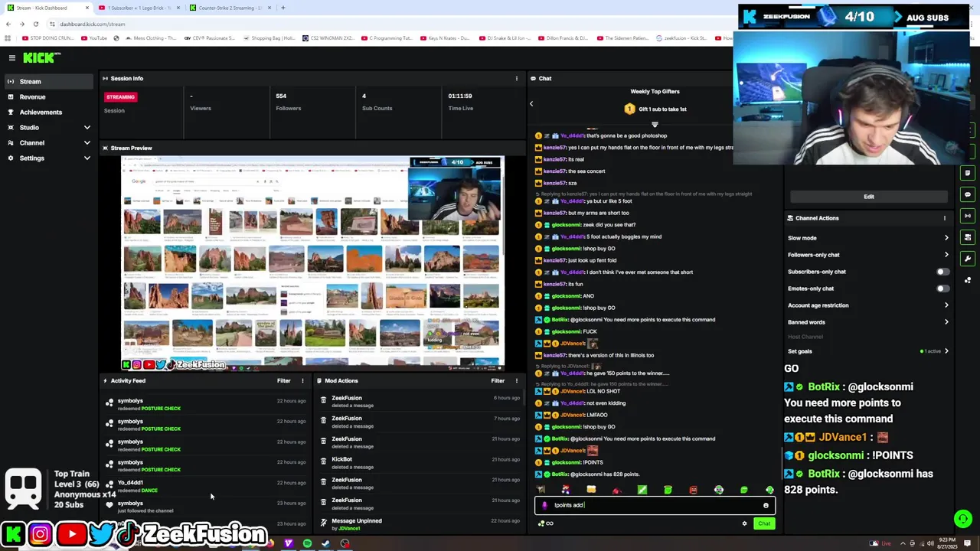
Task: Open Session Info three-dot options
Action: click(x=516, y=78)
